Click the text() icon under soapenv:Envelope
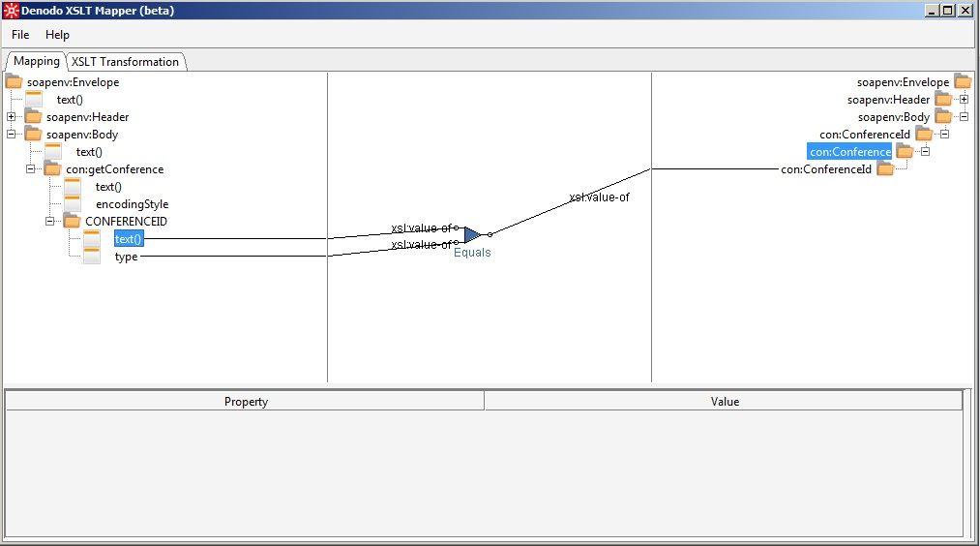 [34, 100]
